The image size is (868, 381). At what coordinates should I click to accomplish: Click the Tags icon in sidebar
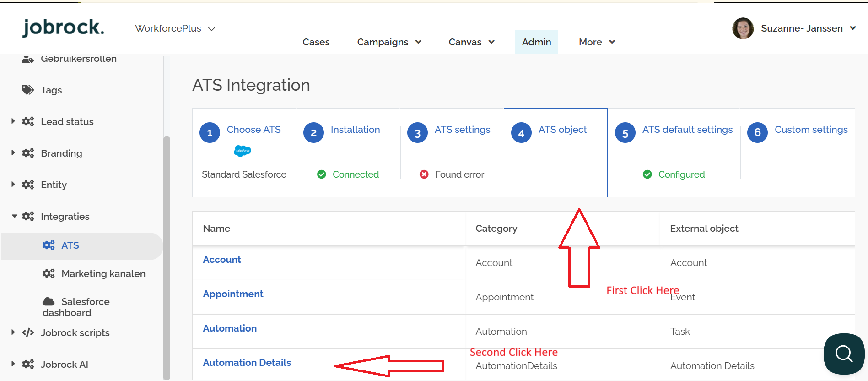pyautogui.click(x=28, y=90)
